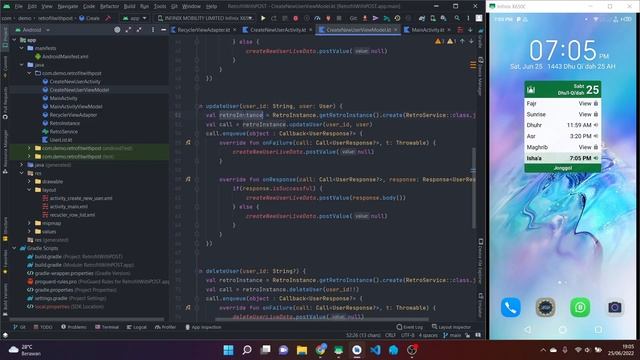640x360 pixels.
Task: Hide the Project panel with minus icon
Action: (163, 30)
